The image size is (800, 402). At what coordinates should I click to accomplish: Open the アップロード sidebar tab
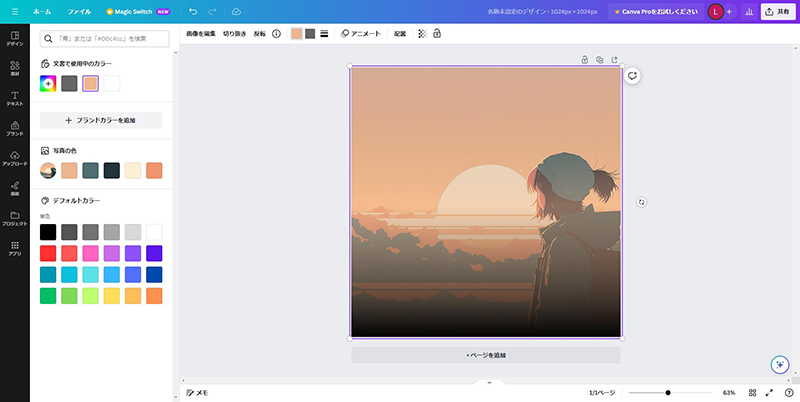click(15, 159)
